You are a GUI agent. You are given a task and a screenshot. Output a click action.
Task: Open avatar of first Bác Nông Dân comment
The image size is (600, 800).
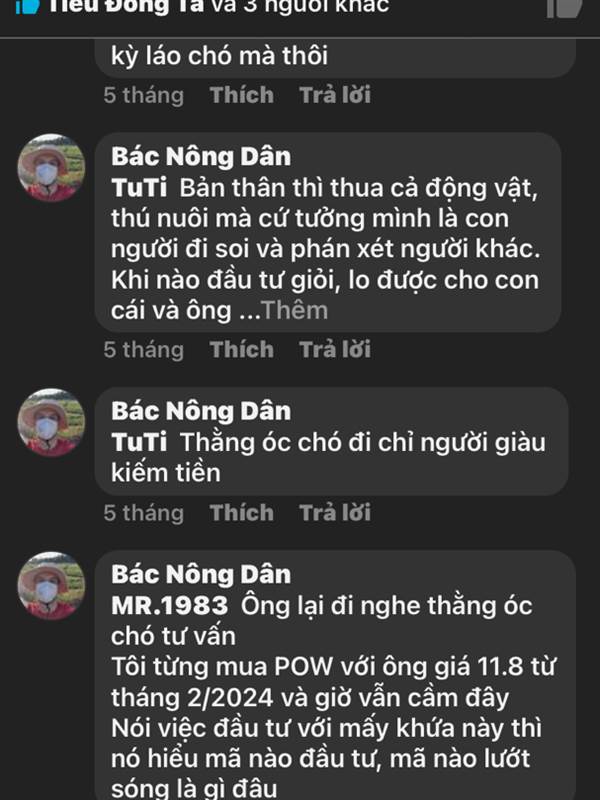(x=51, y=167)
